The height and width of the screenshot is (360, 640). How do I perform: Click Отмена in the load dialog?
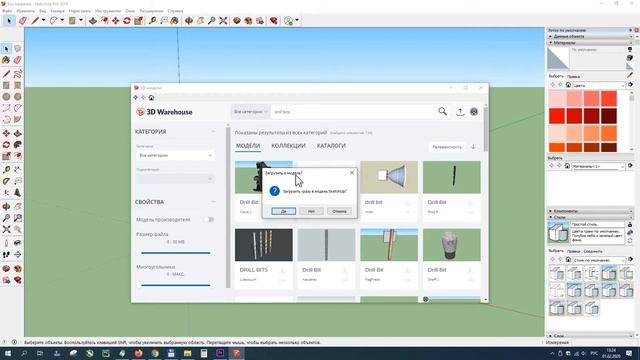pos(339,211)
